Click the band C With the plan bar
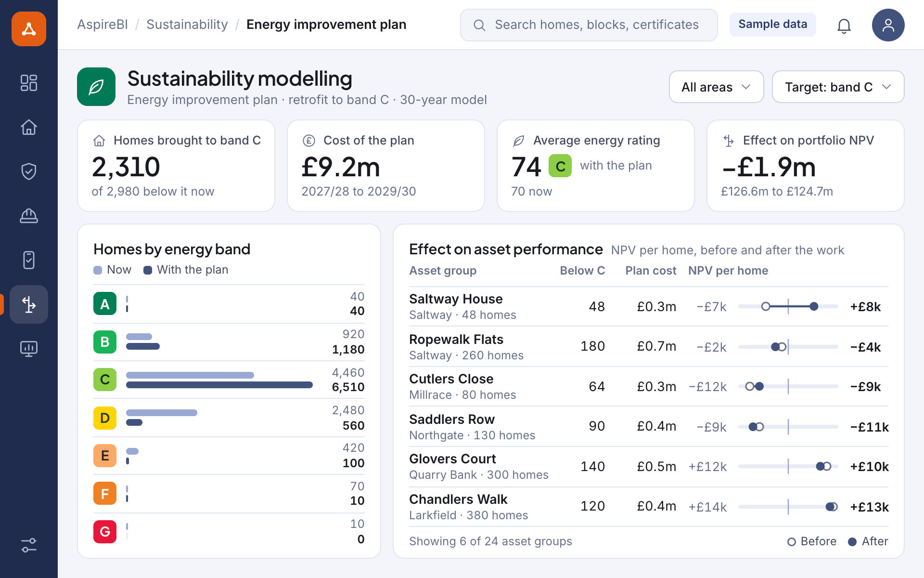 pos(219,385)
